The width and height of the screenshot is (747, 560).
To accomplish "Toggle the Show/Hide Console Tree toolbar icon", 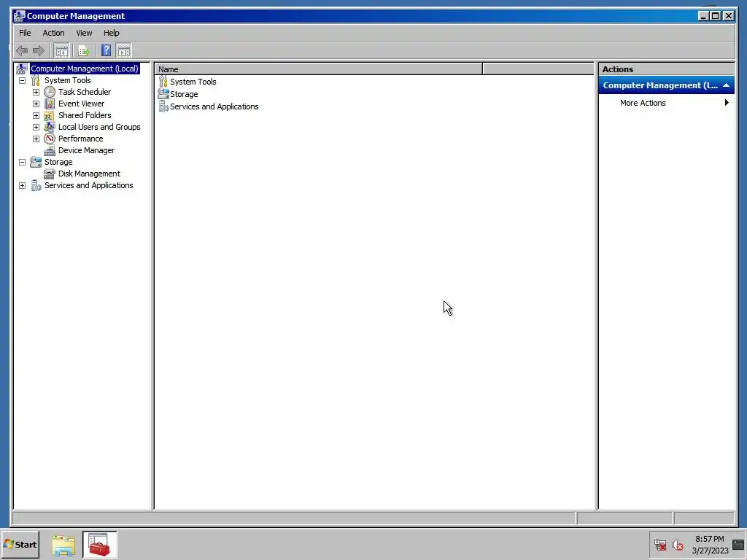I will click(61, 50).
